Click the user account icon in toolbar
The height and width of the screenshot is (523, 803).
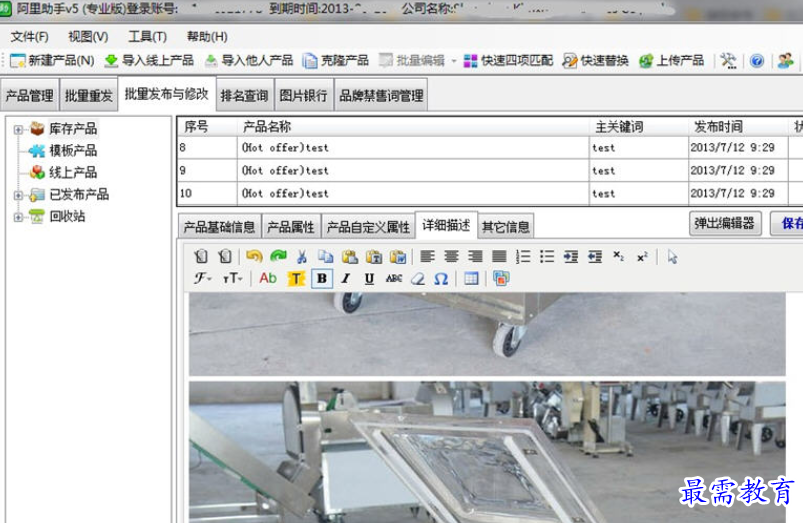click(x=785, y=61)
